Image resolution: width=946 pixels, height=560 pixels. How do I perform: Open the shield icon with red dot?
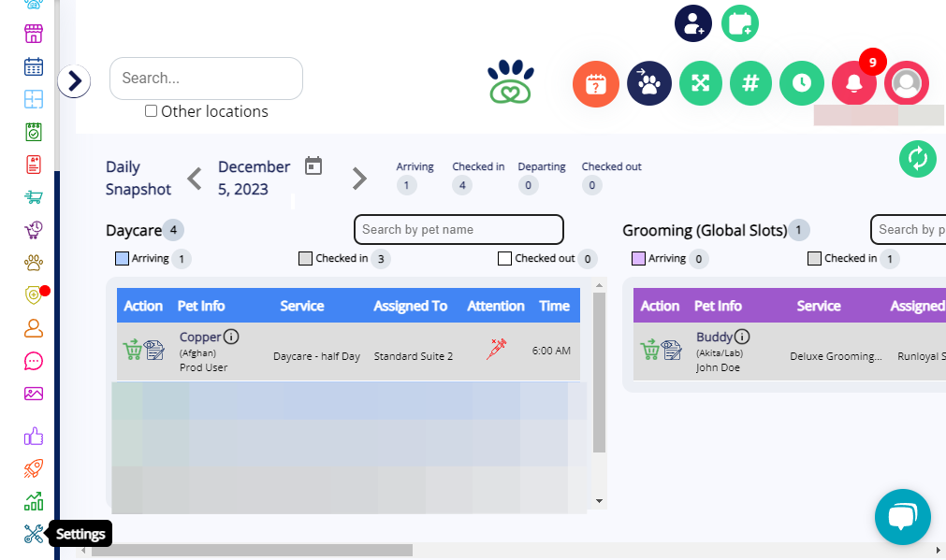point(34,294)
